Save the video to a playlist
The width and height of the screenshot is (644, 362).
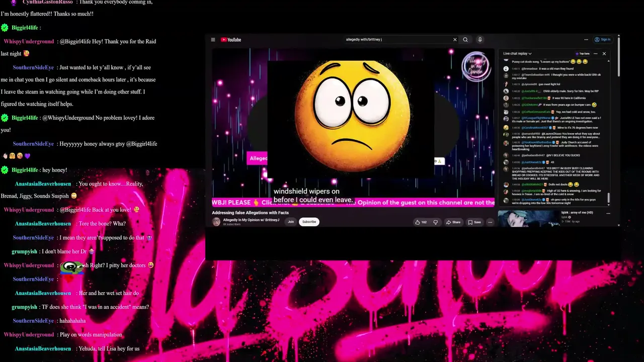click(x=474, y=222)
